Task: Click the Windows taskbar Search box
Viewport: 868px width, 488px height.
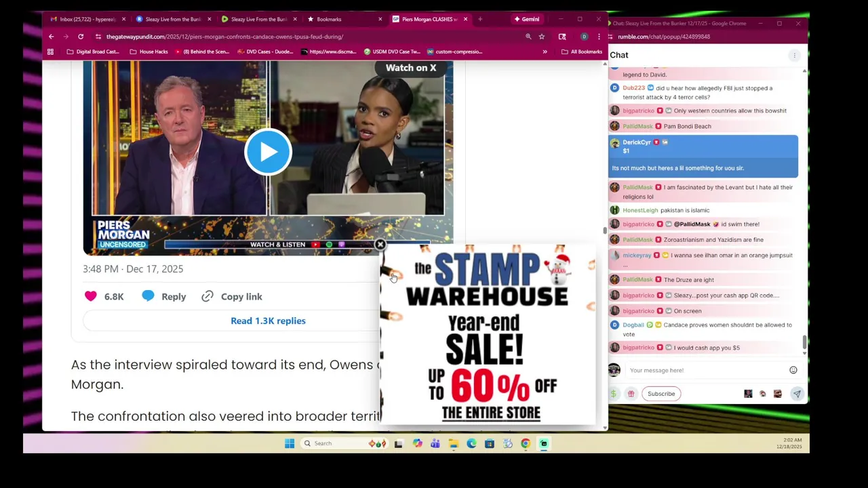Action: click(344, 443)
